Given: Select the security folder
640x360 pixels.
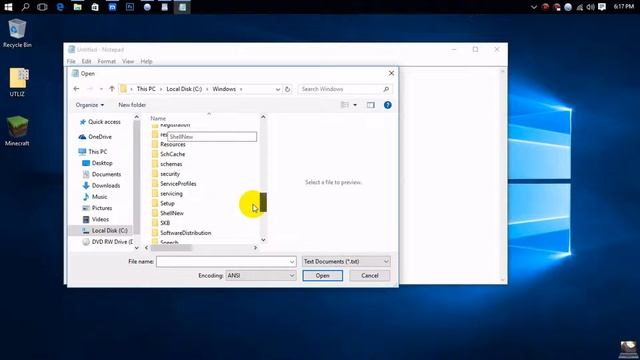Looking at the screenshot, I should [x=165, y=174].
